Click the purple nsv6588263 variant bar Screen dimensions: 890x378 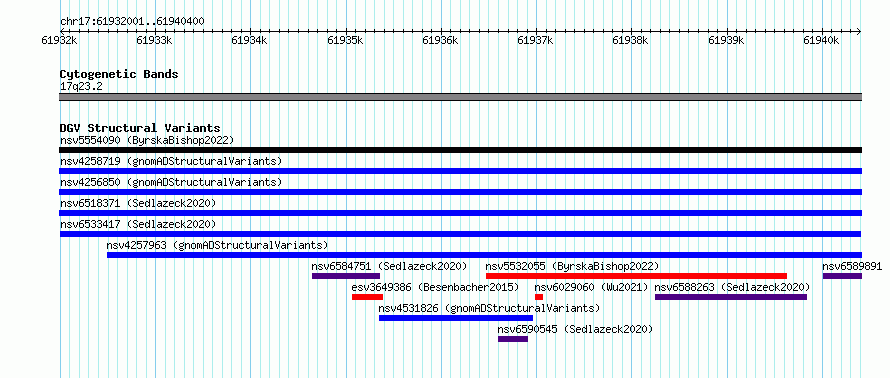pos(731,297)
